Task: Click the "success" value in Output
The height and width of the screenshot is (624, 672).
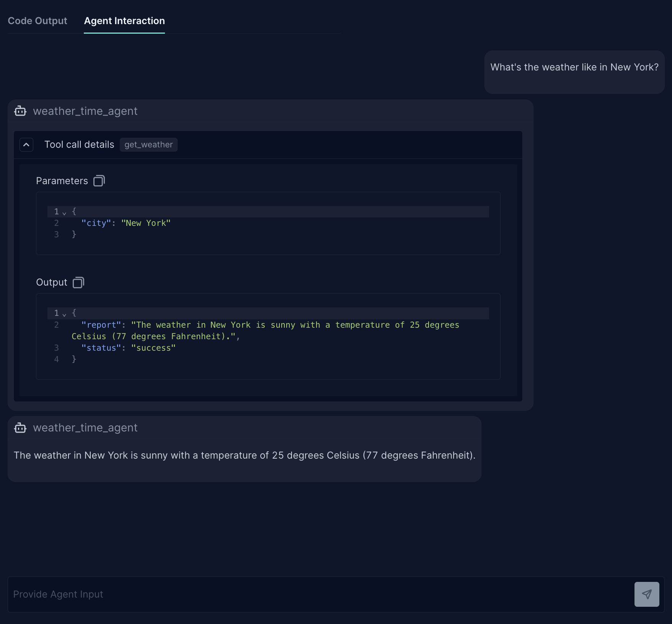Action: click(153, 348)
